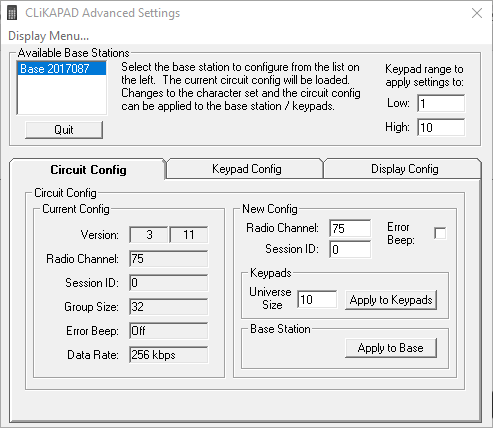Click the New Config Radio Channel field
Image resolution: width=493 pixels, height=428 pixels.
coord(350,229)
